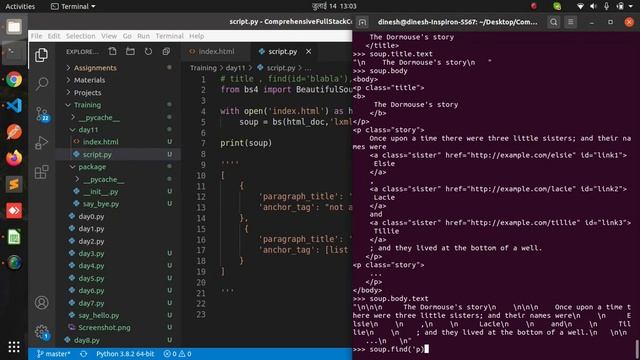This screenshot has width=640, height=360.
Task: Click Activities in the top bar
Action: (20, 6)
